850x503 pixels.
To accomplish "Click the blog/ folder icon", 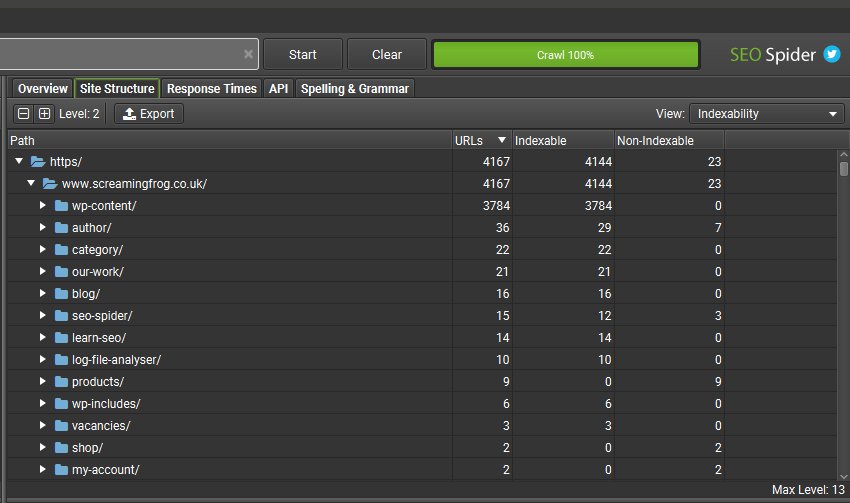I will 61,294.
